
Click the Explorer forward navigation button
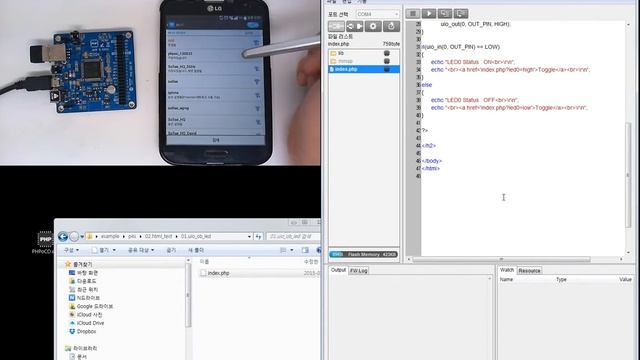pos(74,236)
